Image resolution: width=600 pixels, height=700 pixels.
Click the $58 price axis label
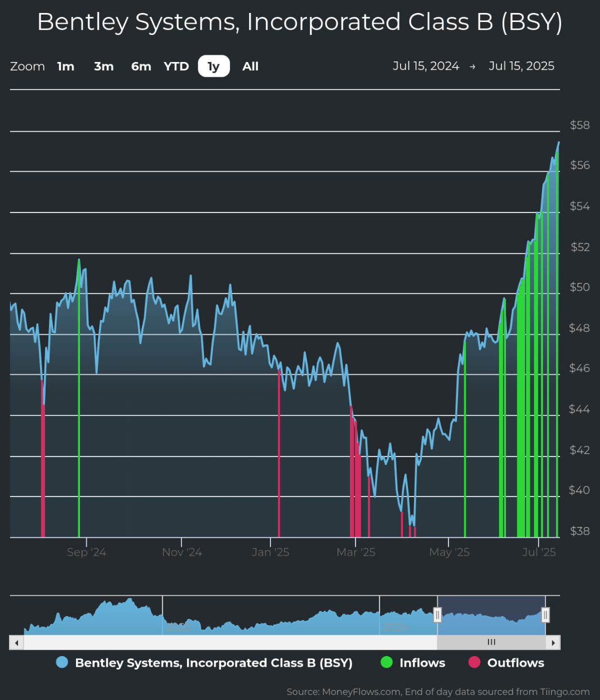tap(580, 125)
